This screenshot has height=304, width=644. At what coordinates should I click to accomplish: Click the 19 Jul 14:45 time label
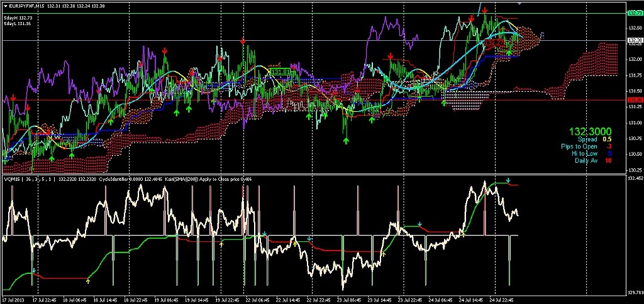[197, 300]
